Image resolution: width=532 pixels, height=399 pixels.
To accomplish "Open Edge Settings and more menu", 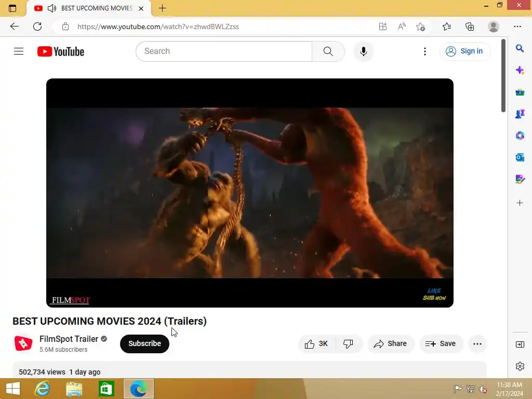I will click(x=517, y=26).
